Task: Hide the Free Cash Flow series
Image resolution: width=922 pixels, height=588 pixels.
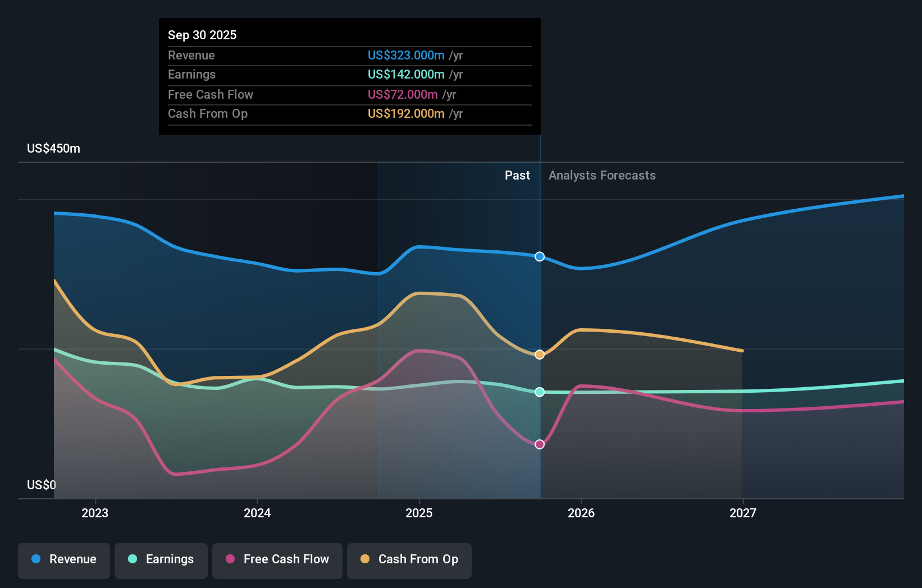Action: 277,560
